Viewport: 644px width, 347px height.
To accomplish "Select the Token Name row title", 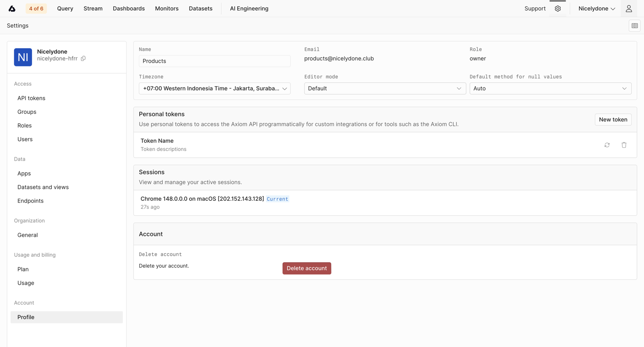I will (157, 141).
